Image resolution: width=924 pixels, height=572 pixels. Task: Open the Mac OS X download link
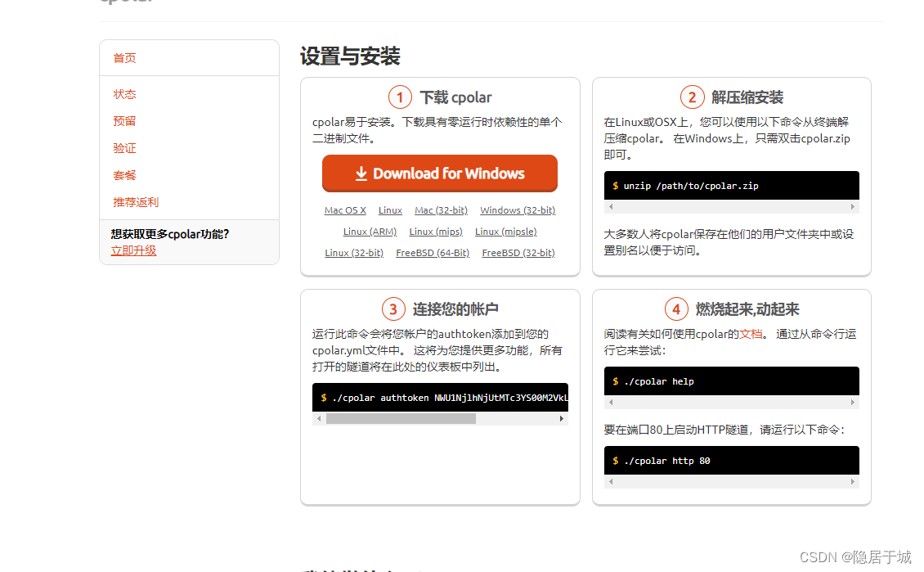(345, 210)
